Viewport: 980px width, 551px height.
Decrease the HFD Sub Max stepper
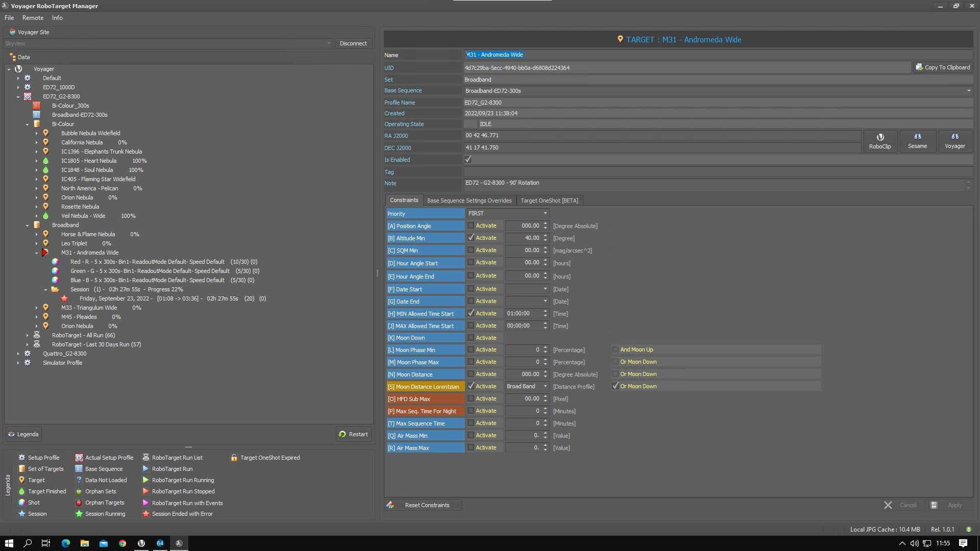pos(546,401)
